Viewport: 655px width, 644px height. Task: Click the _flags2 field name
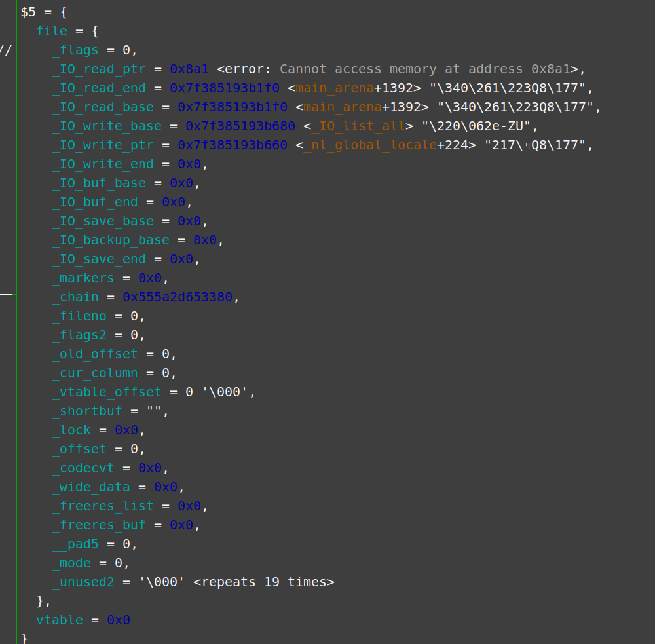click(x=79, y=335)
